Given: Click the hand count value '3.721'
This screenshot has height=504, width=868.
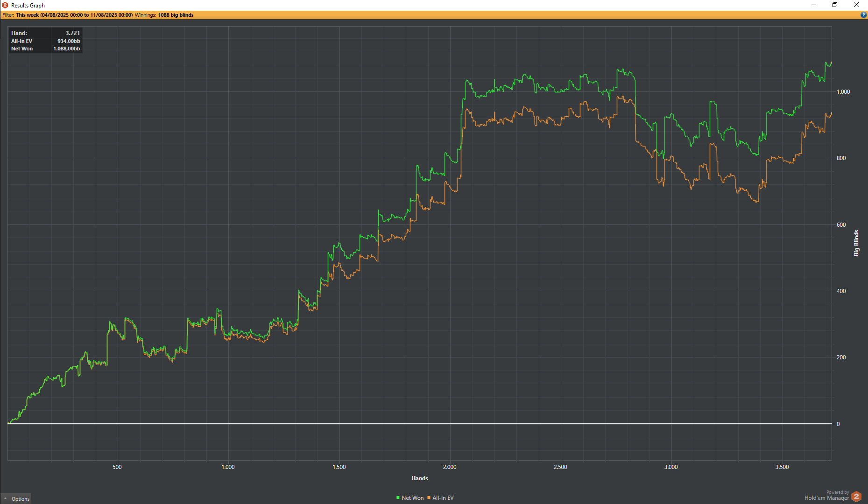Looking at the screenshot, I should pyautogui.click(x=73, y=33).
